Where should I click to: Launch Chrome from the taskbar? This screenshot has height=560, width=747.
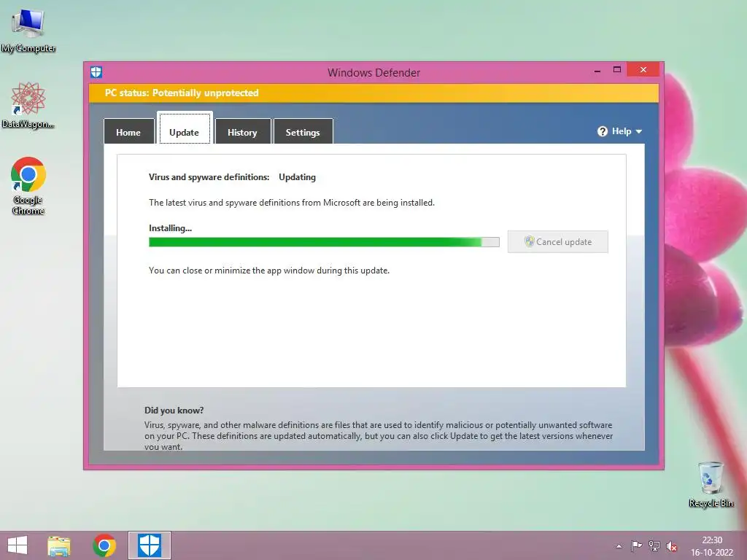[x=104, y=545]
